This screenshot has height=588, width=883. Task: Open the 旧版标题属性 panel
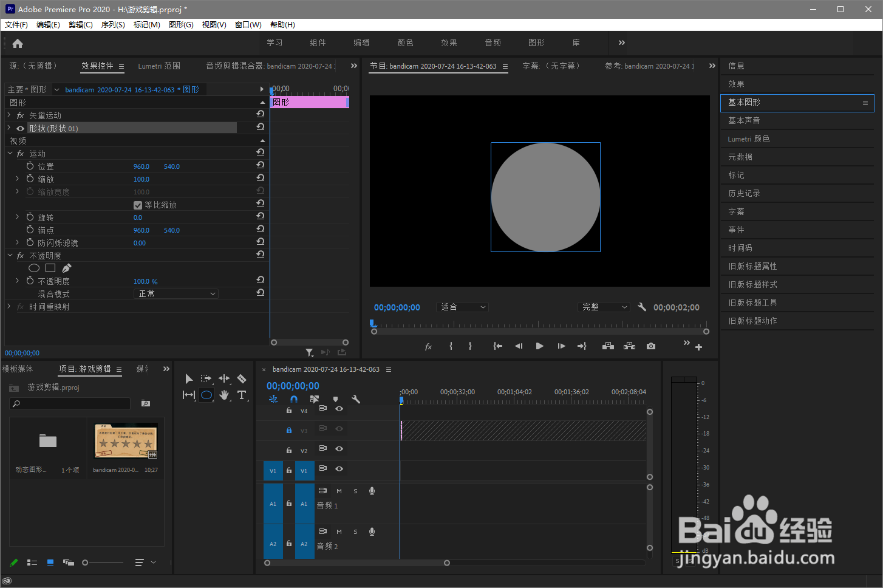(797, 267)
